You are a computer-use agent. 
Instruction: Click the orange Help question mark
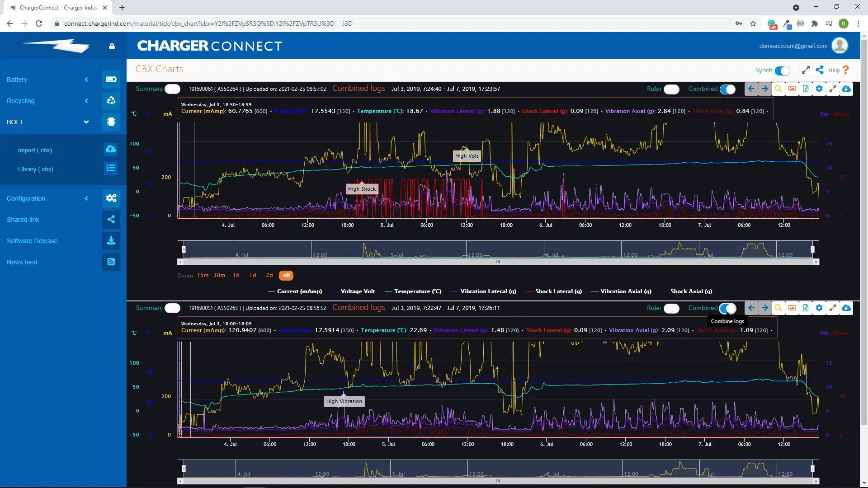(846, 70)
